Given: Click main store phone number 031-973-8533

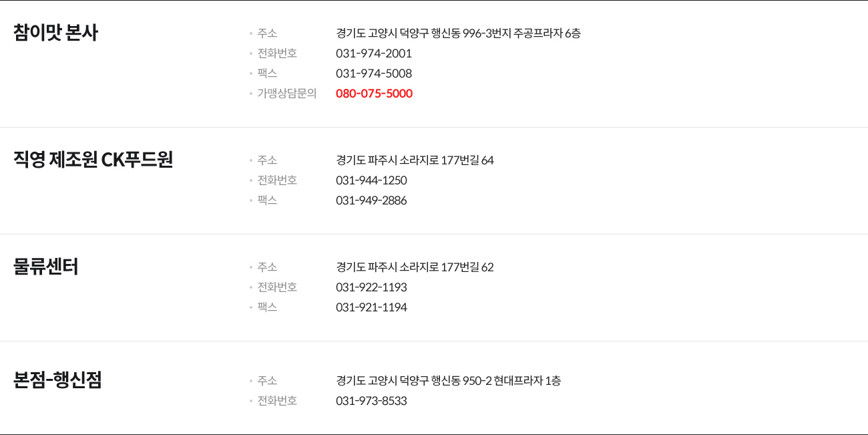Looking at the screenshot, I should [371, 400].
